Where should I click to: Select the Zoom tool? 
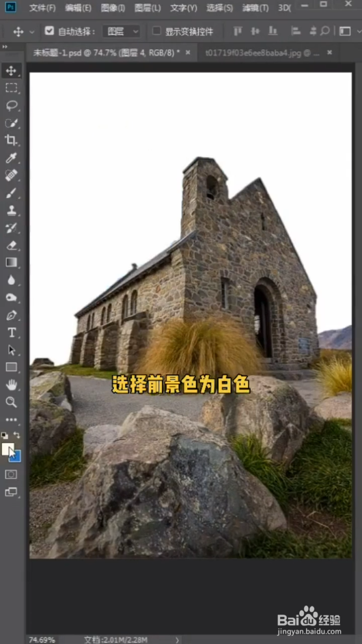coord(11,402)
